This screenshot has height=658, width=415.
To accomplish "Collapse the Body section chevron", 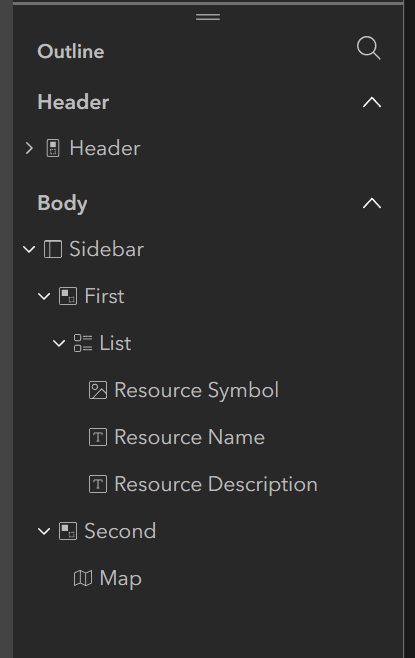I will [x=372, y=203].
